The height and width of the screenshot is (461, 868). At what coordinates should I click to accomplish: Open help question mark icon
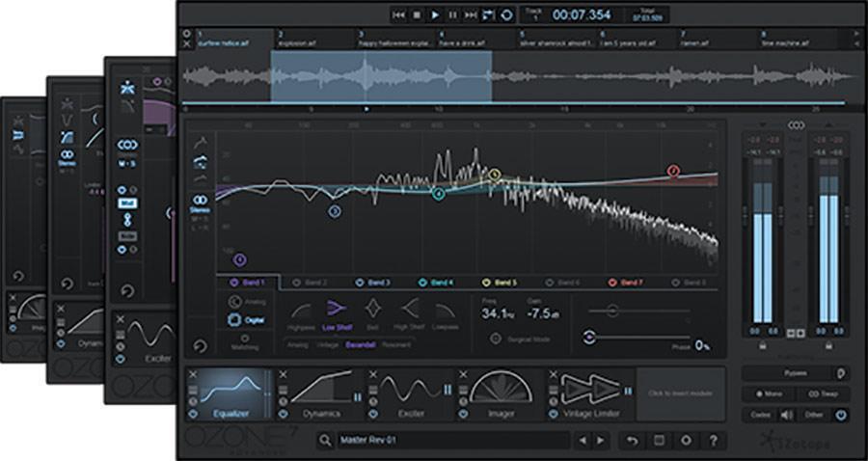pyautogui.click(x=713, y=441)
